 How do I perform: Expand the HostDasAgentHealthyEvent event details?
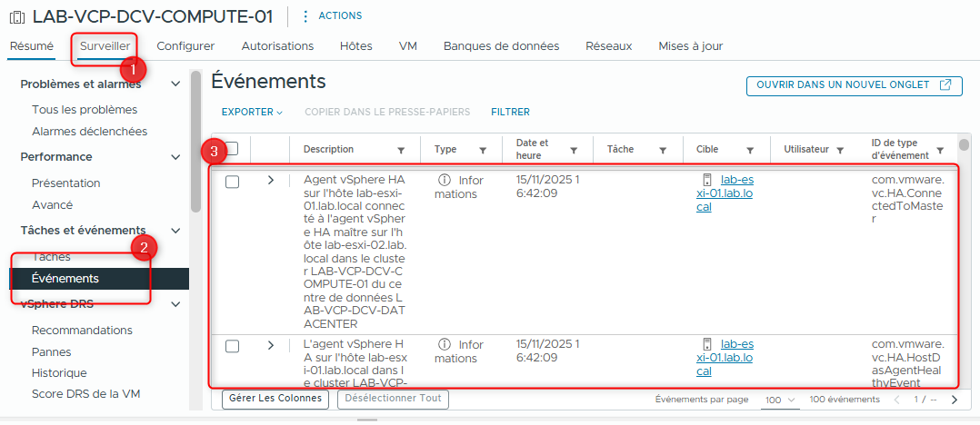[271, 344]
